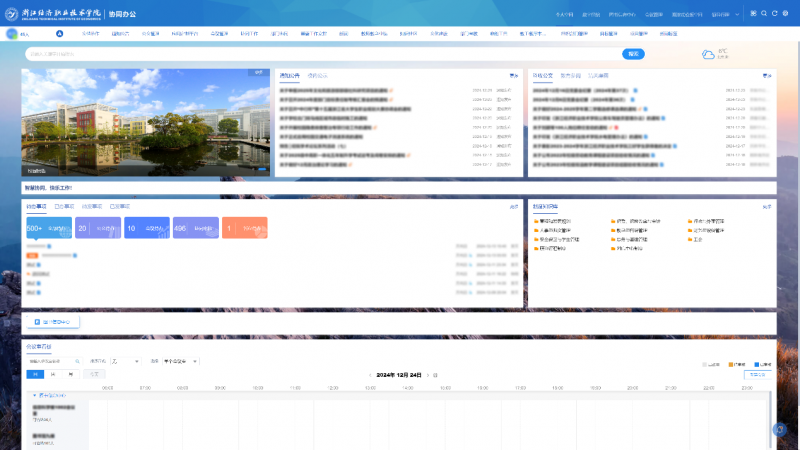Open the grid apps icon in top-right header
The image size is (800, 450).
point(752,14)
